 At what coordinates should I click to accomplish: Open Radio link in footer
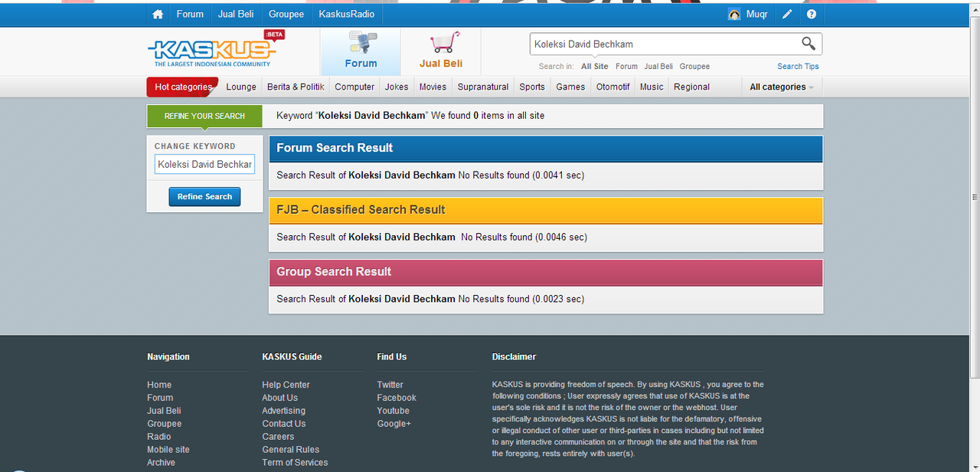[159, 437]
